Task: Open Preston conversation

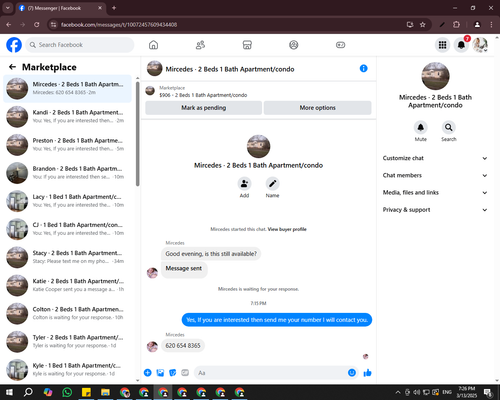Action: 67,145
